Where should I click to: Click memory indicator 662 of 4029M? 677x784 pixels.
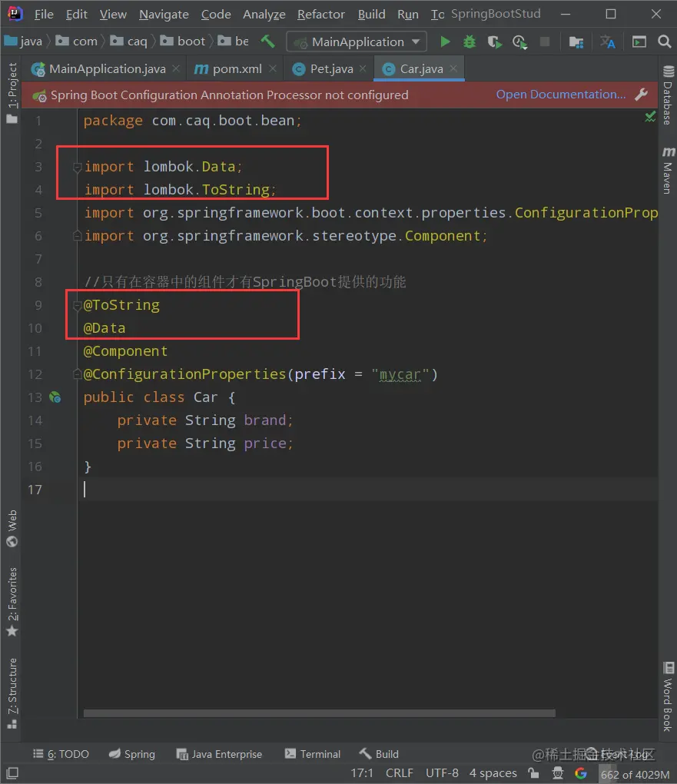[635, 774]
